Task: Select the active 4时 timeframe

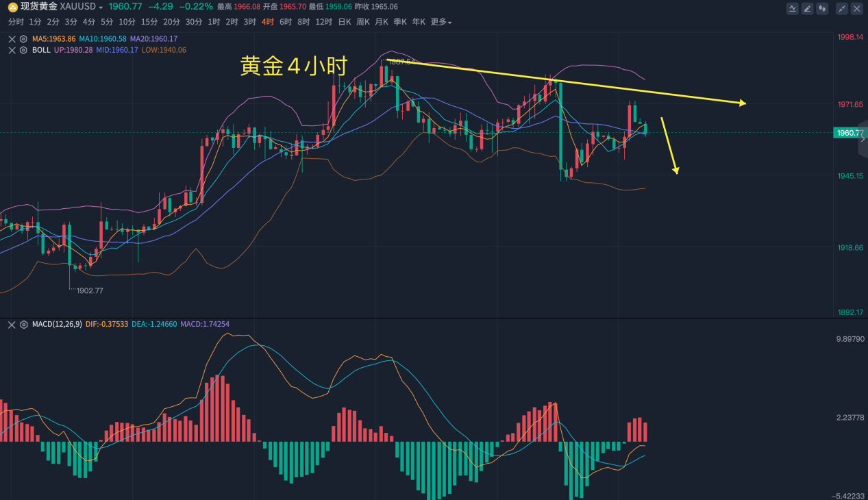Action: (268, 22)
